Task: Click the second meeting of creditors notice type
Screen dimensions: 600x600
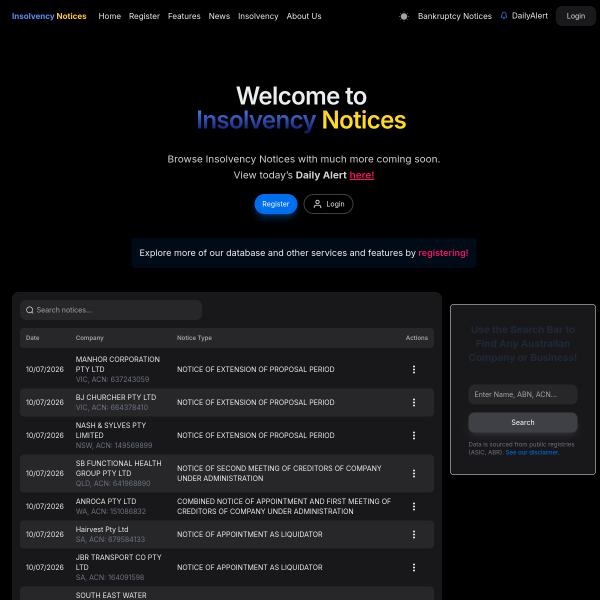Action: (279, 473)
